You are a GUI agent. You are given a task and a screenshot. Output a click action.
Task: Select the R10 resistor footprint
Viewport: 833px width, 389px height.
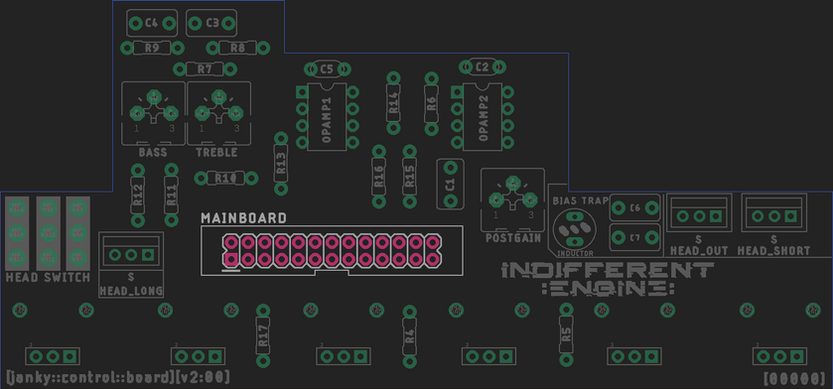(226, 178)
